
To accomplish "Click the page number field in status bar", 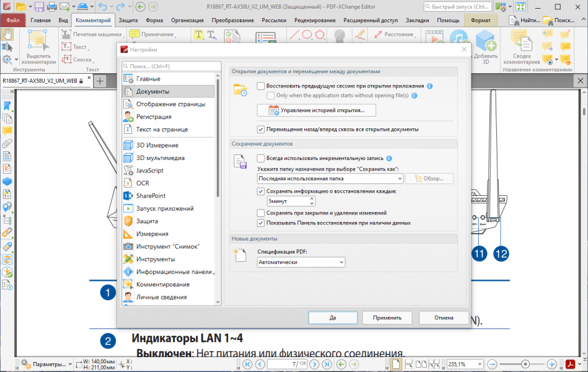I will pos(287,364).
